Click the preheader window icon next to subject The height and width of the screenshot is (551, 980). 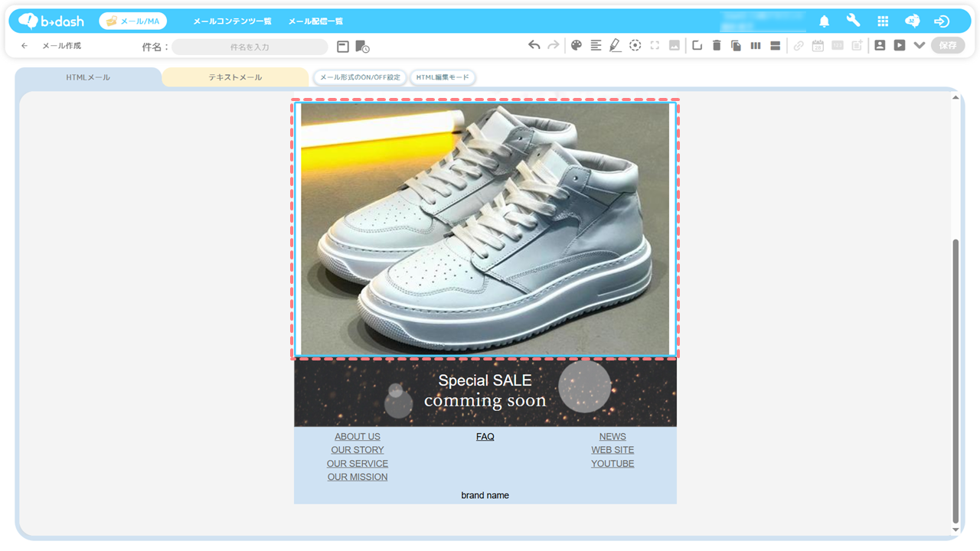pyautogui.click(x=343, y=47)
